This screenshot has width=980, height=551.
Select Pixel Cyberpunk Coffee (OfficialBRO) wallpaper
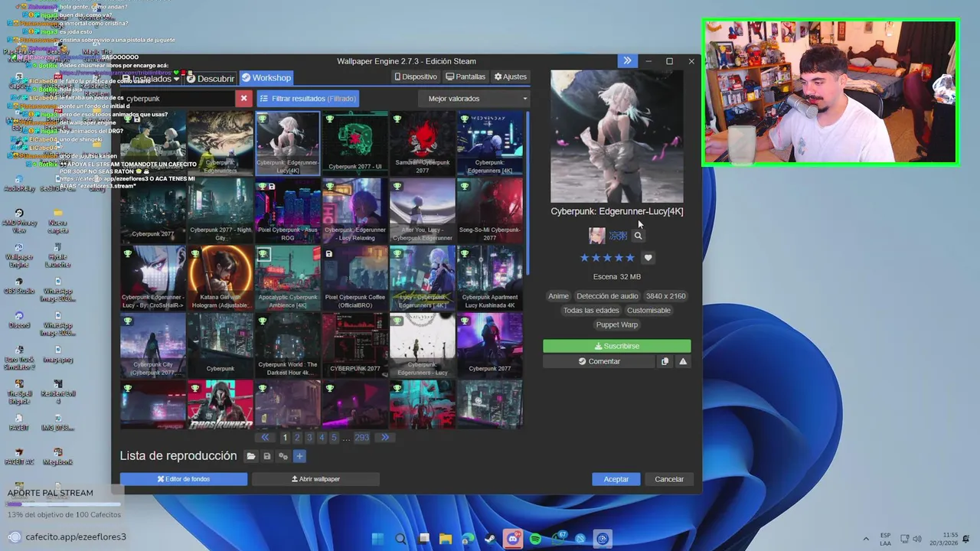point(355,278)
